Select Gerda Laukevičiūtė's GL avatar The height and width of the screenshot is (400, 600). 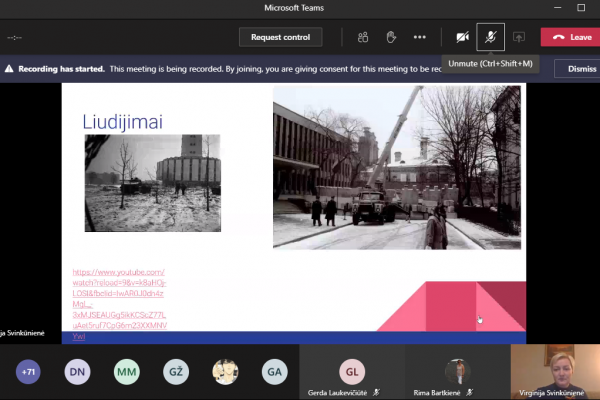click(352, 372)
